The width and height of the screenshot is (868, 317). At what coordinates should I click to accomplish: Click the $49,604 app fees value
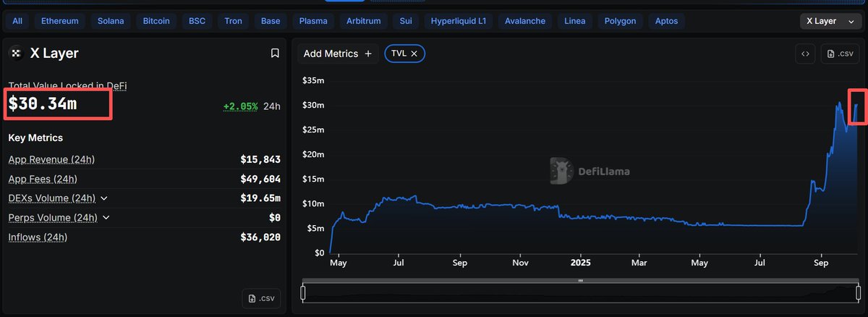(x=260, y=179)
